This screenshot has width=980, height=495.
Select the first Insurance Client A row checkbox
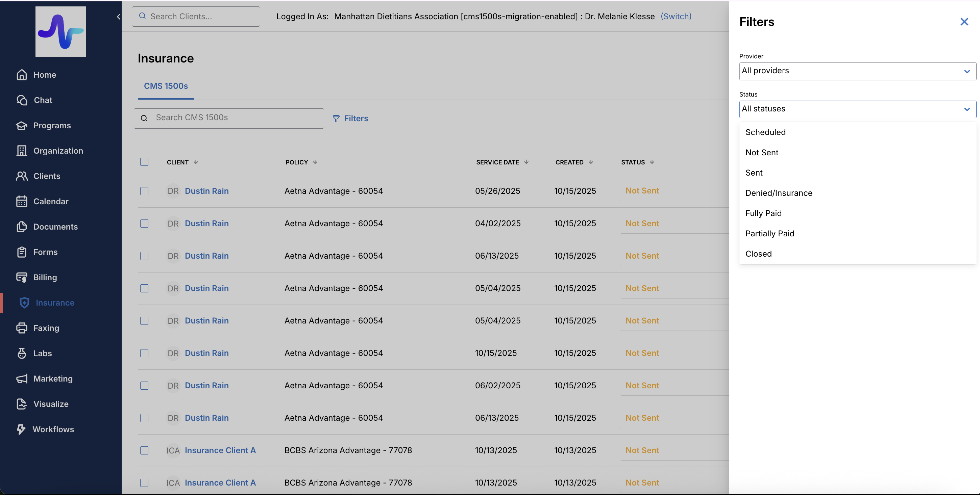pyautogui.click(x=144, y=450)
